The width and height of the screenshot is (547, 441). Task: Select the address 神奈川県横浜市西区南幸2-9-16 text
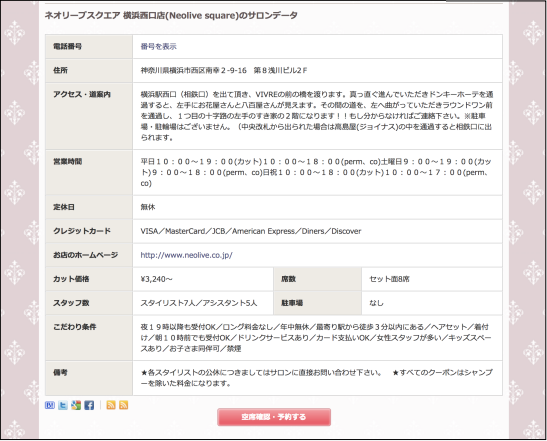[224, 70]
